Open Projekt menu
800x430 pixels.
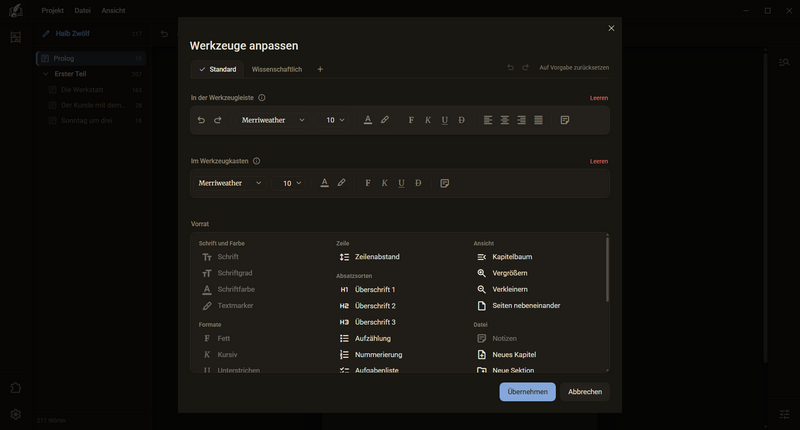click(x=53, y=10)
